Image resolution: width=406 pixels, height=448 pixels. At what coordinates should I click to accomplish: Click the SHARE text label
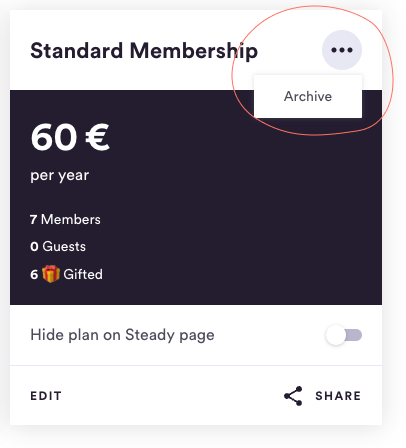338,396
